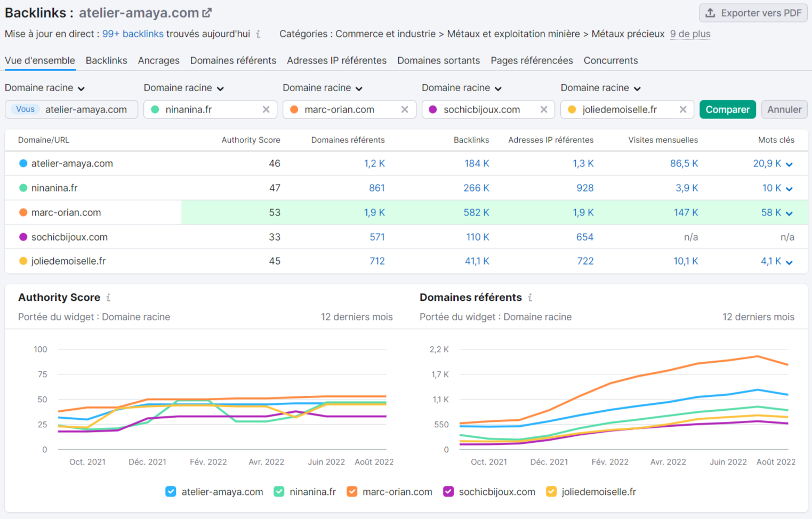Click the Comparer button
812x519 pixels.
pos(728,109)
